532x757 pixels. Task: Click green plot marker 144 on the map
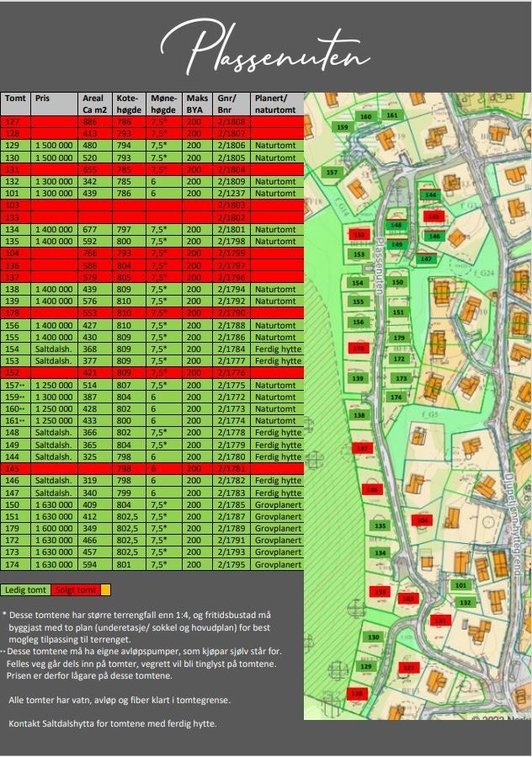pos(431,195)
